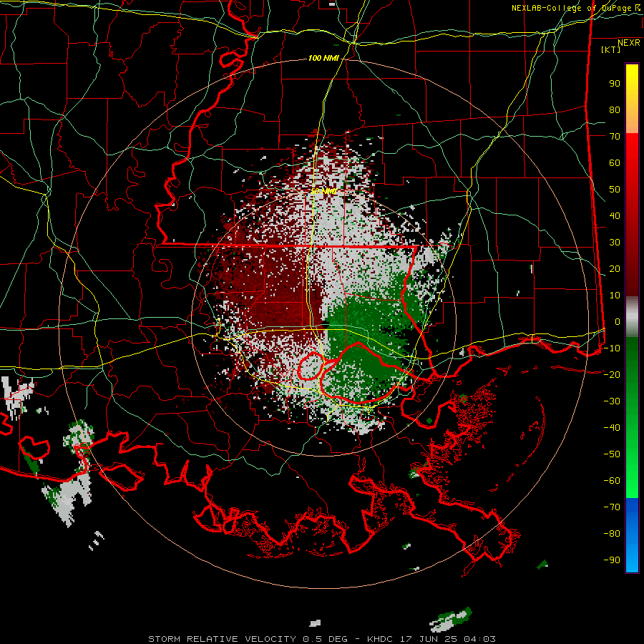
Task: Select the -60 value on the velocity scale
Action: coord(612,481)
